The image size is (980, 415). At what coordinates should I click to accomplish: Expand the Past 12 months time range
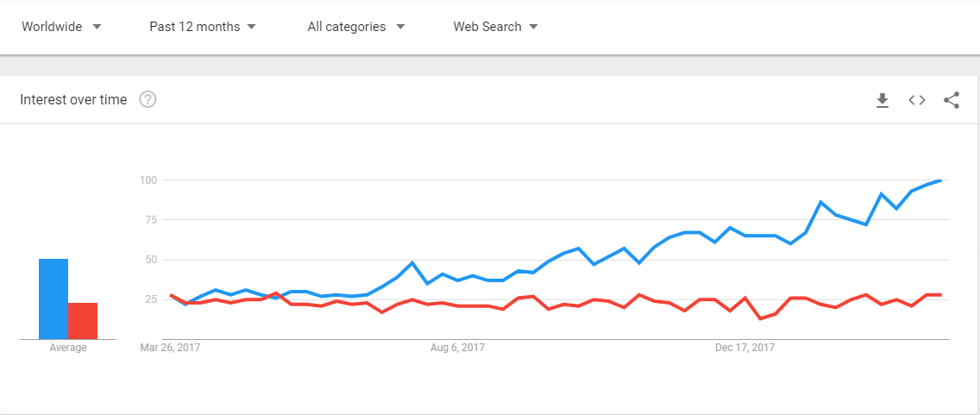[203, 27]
